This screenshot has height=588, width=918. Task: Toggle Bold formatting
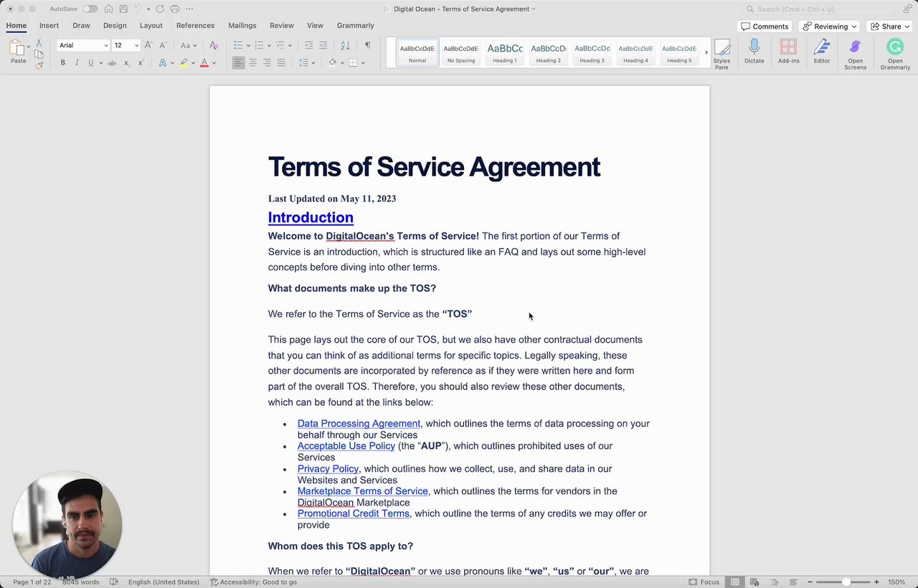coord(63,63)
